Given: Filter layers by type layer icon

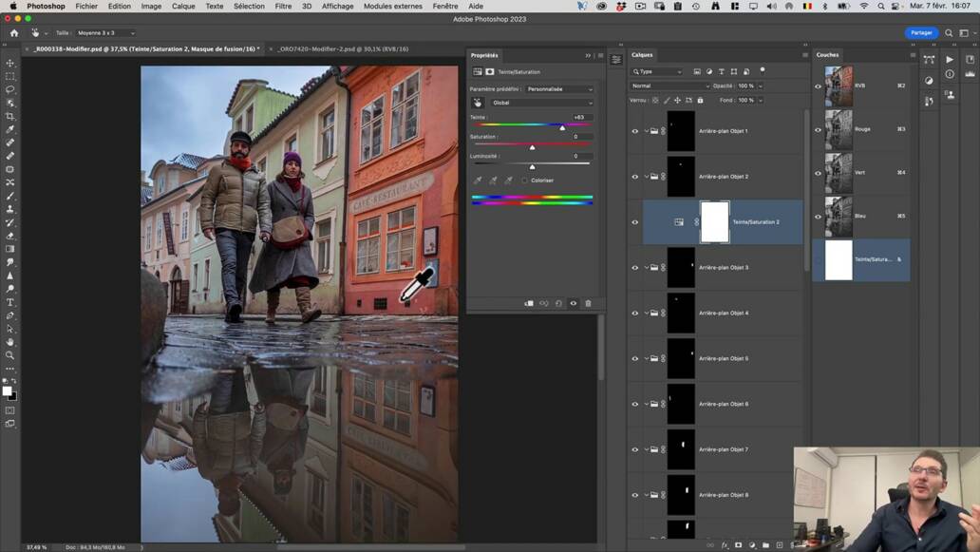Looking at the screenshot, I should click(722, 72).
